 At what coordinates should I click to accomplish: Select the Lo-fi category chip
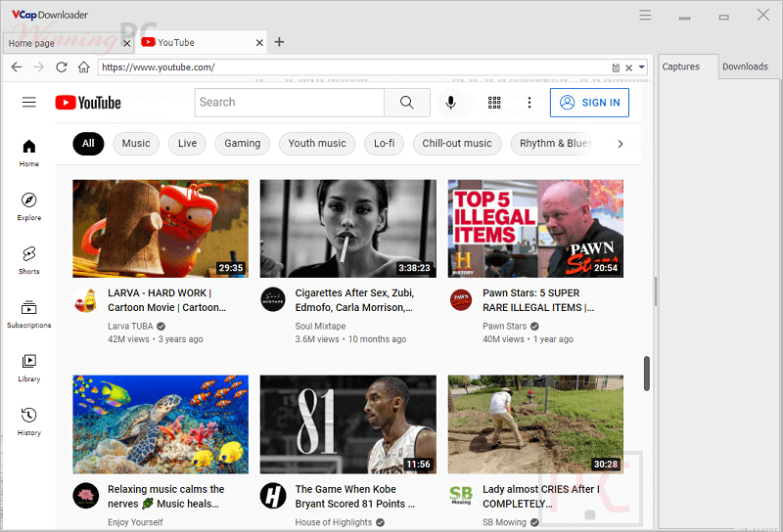(x=385, y=144)
